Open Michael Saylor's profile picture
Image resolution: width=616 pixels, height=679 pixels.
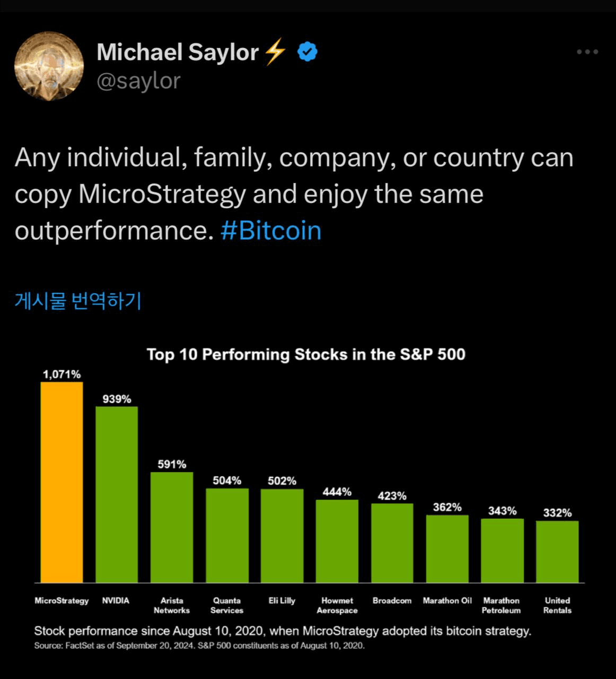(x=49, y=66)
